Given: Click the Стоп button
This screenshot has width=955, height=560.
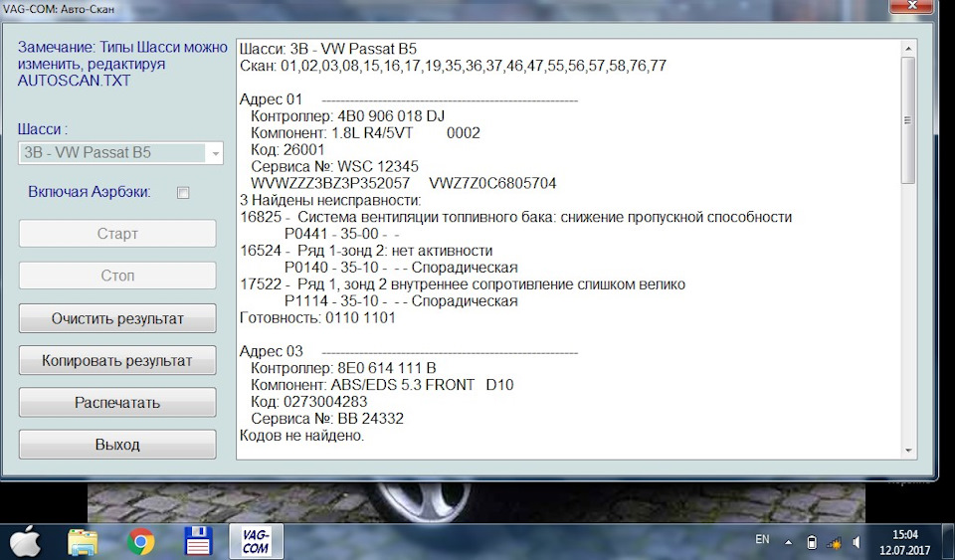Looking at the screenshot, I should pos(117,276).
